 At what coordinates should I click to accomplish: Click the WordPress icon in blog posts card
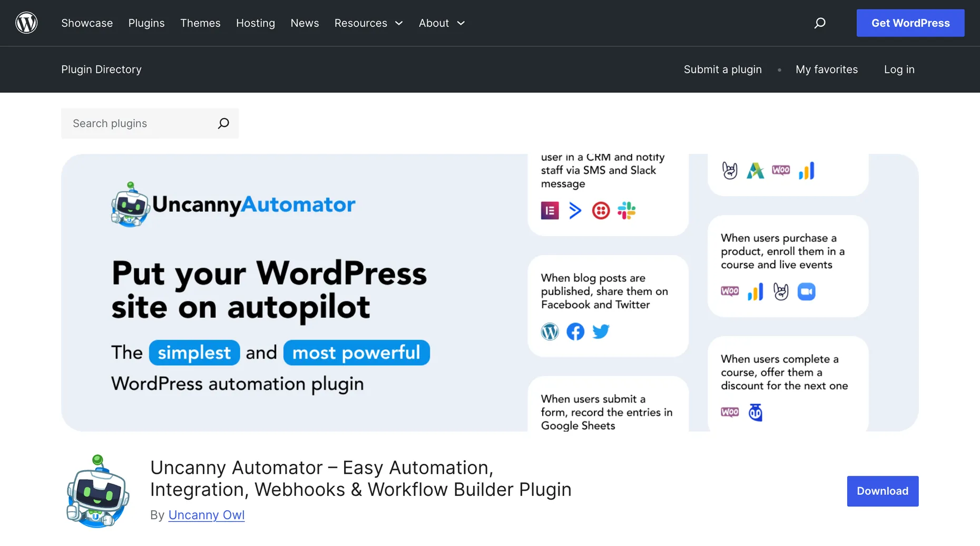pos(550,331)
